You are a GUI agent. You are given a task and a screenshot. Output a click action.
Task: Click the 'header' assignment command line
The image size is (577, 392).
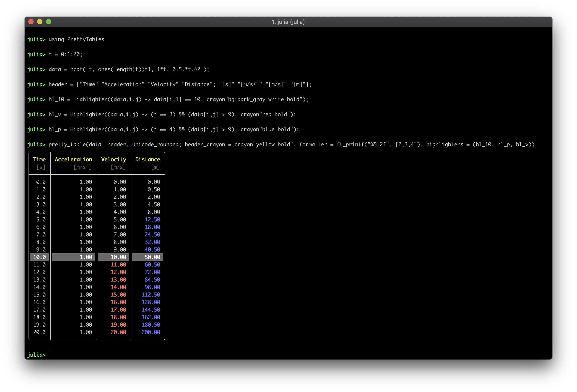179,84
